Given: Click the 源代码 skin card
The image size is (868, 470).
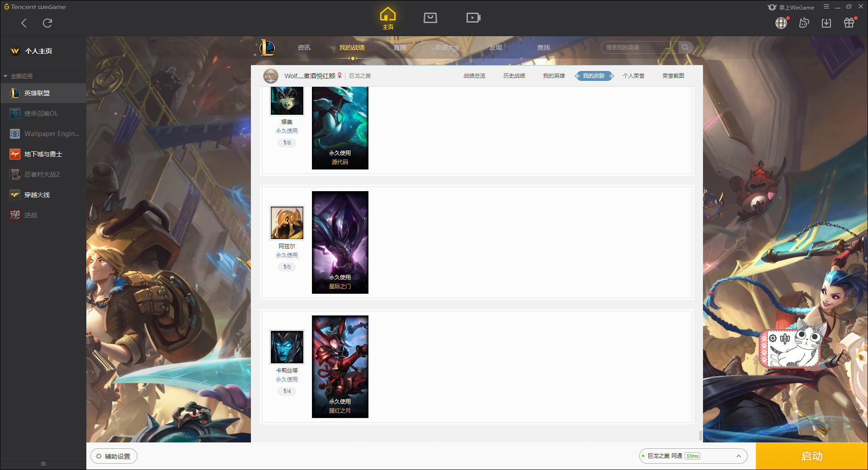Looking at the screenshot, I should coord(340,128).
